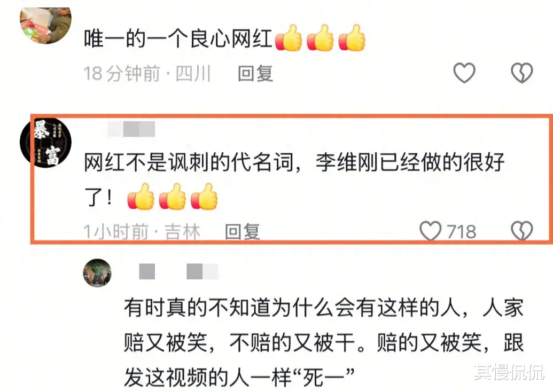Viewport: 553px width, 392px height.
Task: Reply to the comment from 四川
Action: (255, 74)
